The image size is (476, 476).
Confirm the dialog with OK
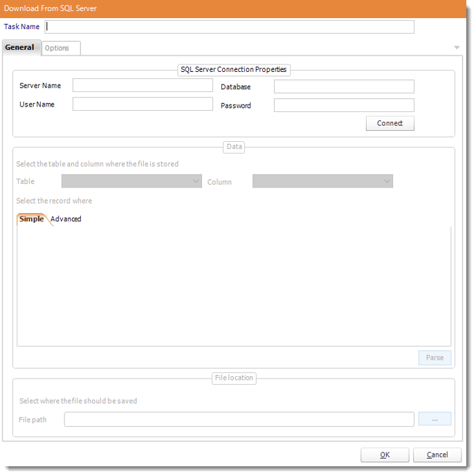point(385,455)
